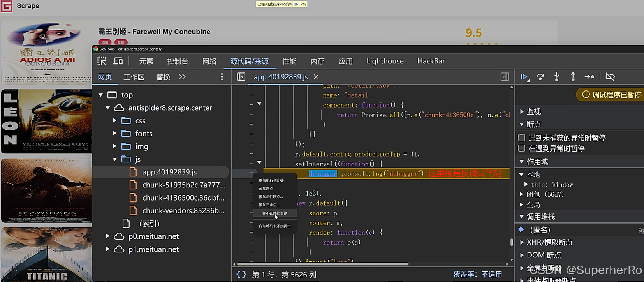This screenshot has height=282, width=644.
Task: Switch to the 控制台 Console tab
Action: tap(178, 61)
